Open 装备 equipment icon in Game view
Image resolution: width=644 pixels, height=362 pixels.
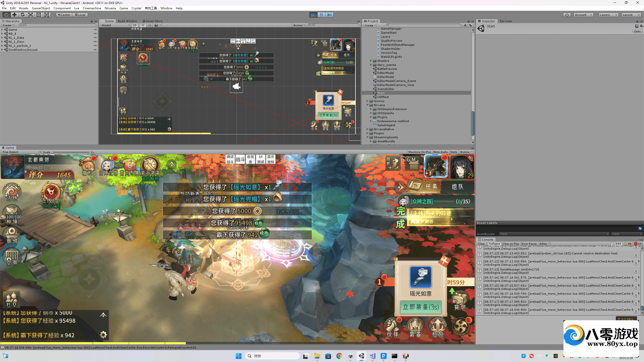point(415,328)
